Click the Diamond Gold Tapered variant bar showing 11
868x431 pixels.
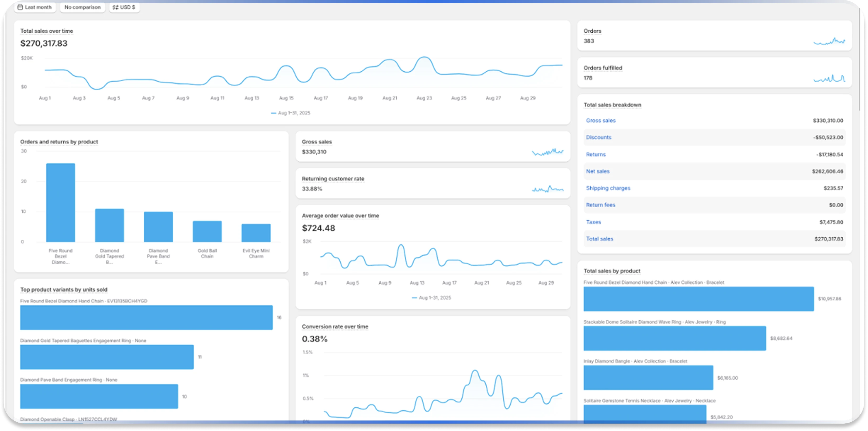click(x=107, y=357)
